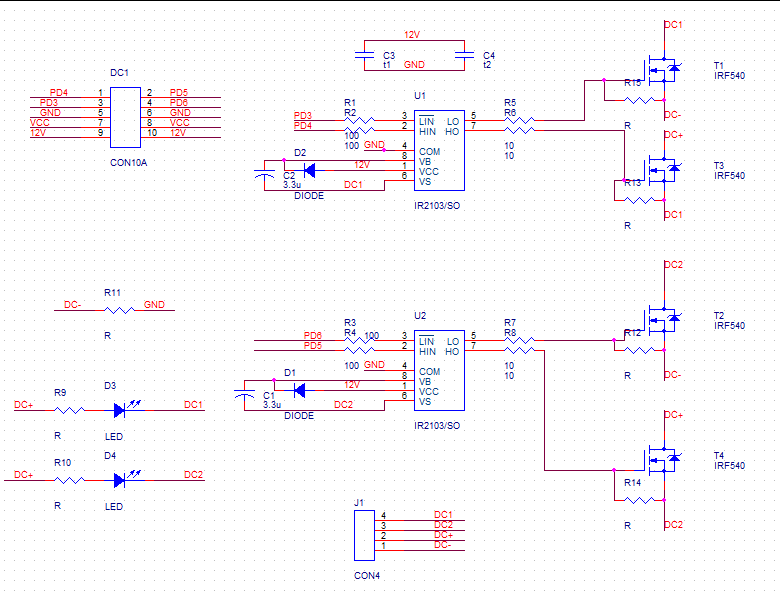Image resolution: width=780 pixels, height=598 pixels.
Task: Click the DC+ net label left of R9
Action: pos(23,404)
